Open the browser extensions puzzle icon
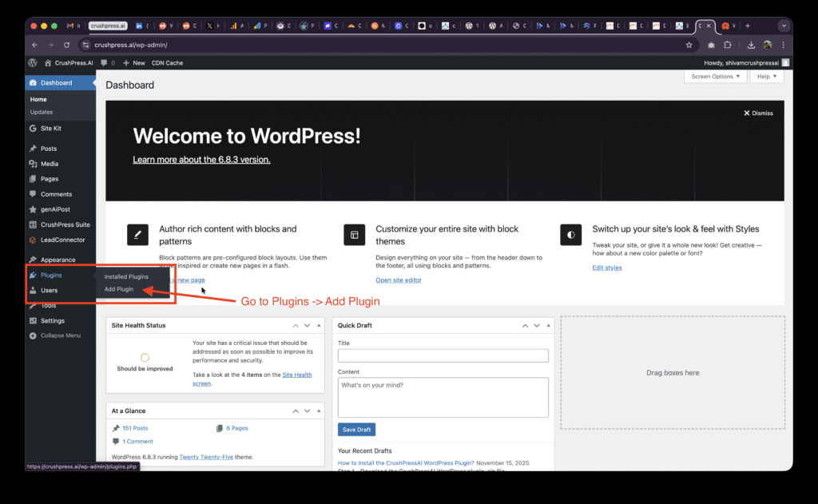The image size is (818, 504). (x=728, y=45)
